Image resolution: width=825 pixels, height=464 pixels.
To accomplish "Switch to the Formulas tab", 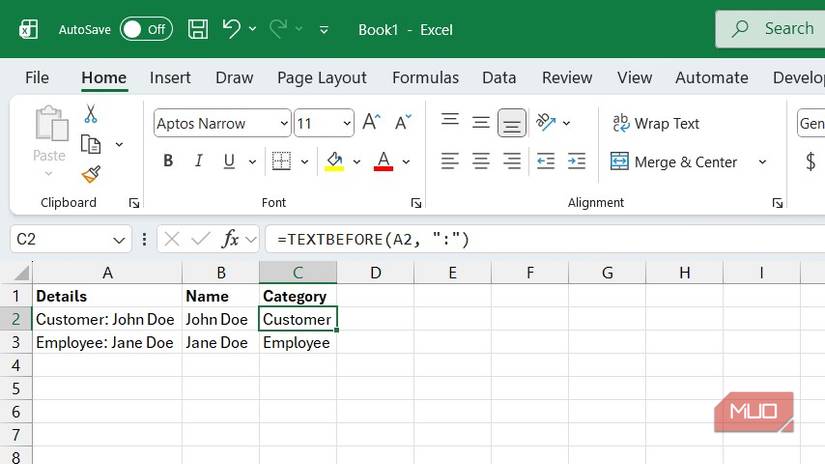I will pos(425,78).
